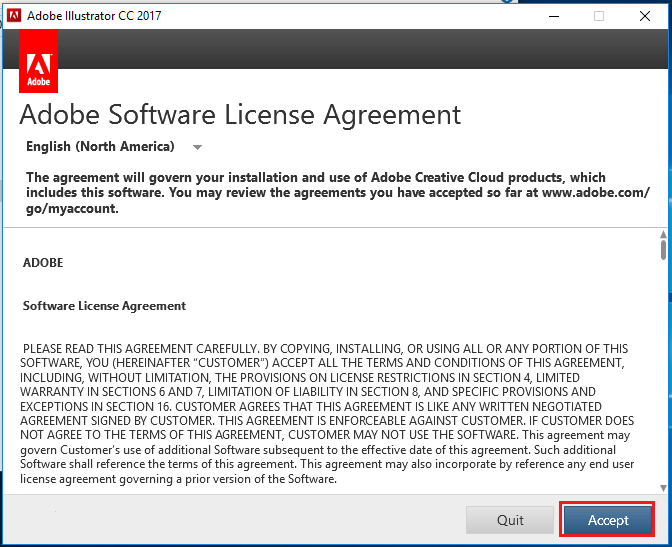Click the scrollbar up arrow
This screenshot has width=672, height=547.
663,234
